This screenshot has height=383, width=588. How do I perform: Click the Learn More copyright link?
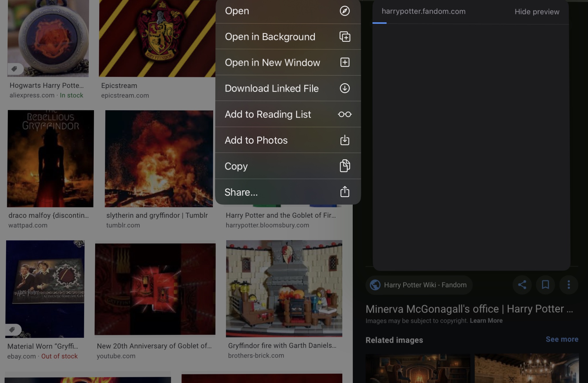click(x=486, y=321)
